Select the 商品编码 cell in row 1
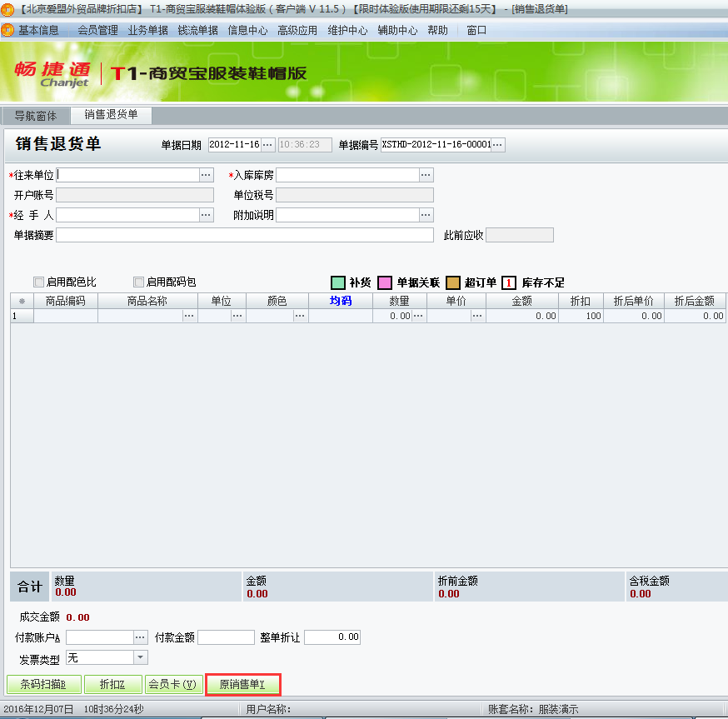The image size is (728, 719). [66, 316]
